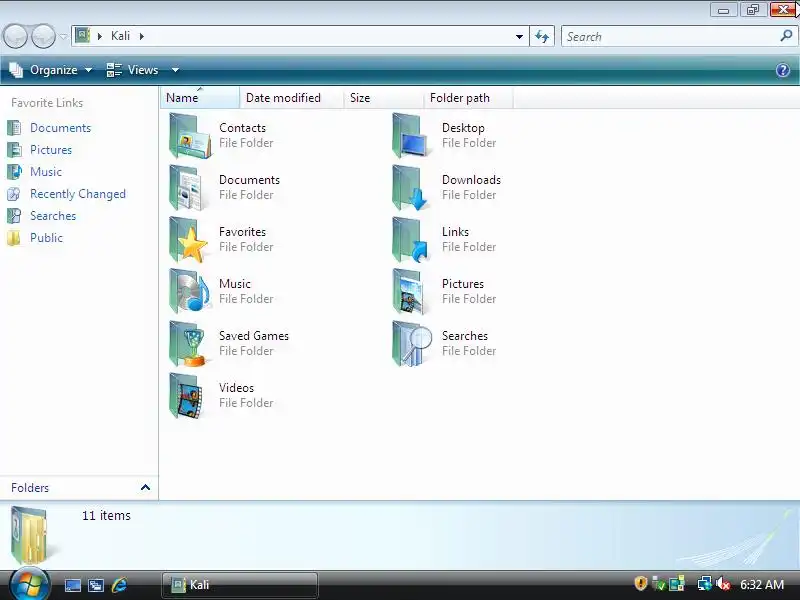Click the Documents icon in Favorite Links
The width and height of the screenshot is (800, 600).
[14, 128]
